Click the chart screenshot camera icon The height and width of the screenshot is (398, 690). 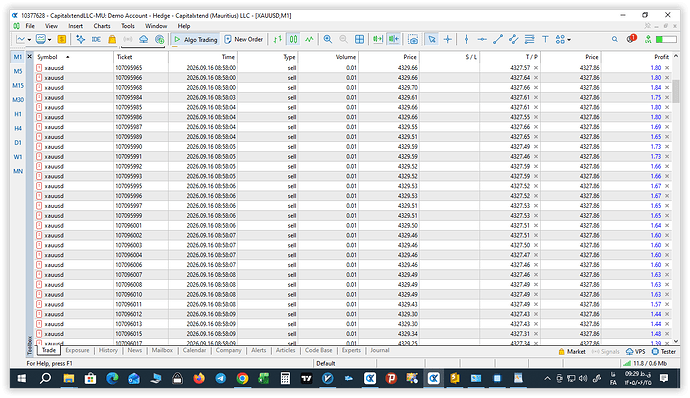(413, 40)
